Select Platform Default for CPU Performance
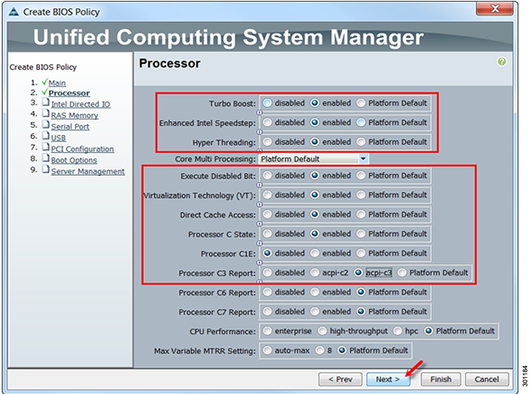 [429, 331]
